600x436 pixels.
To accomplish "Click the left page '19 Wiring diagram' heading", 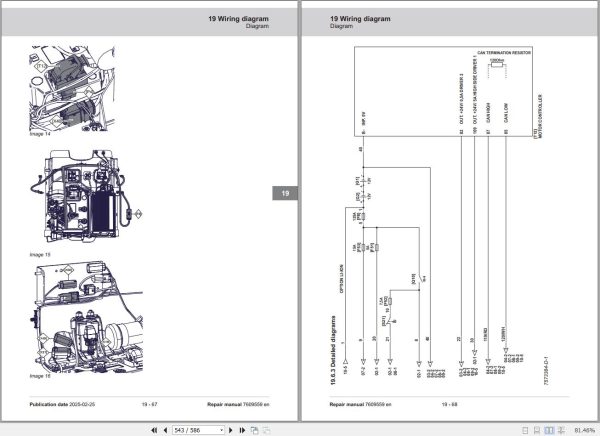I will point(238,18).
